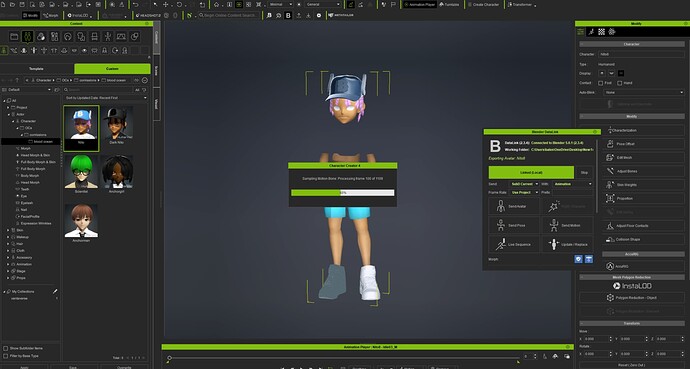Expand the Skin tree node
Viewport: 690px width, 369px height.
coord(8,230)
